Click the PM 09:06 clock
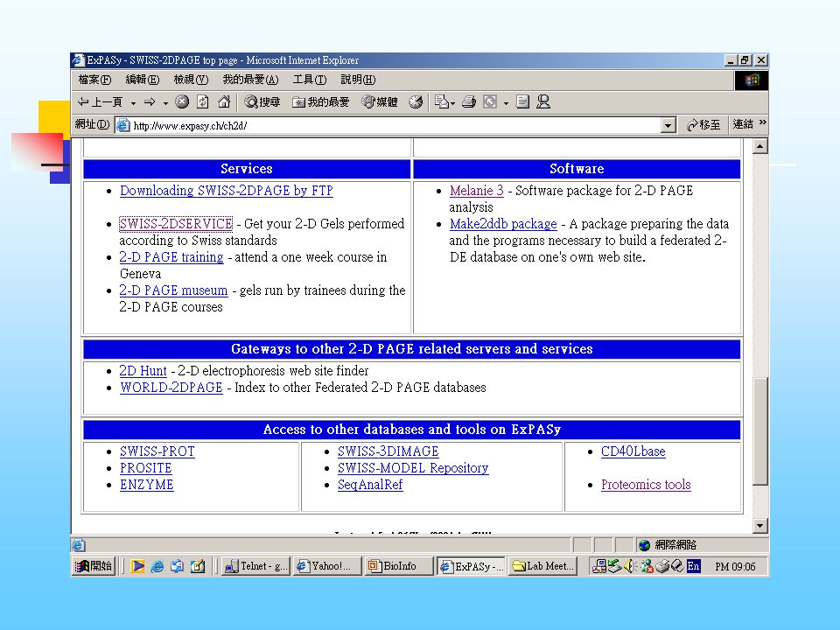 click(x=735, y=566)
